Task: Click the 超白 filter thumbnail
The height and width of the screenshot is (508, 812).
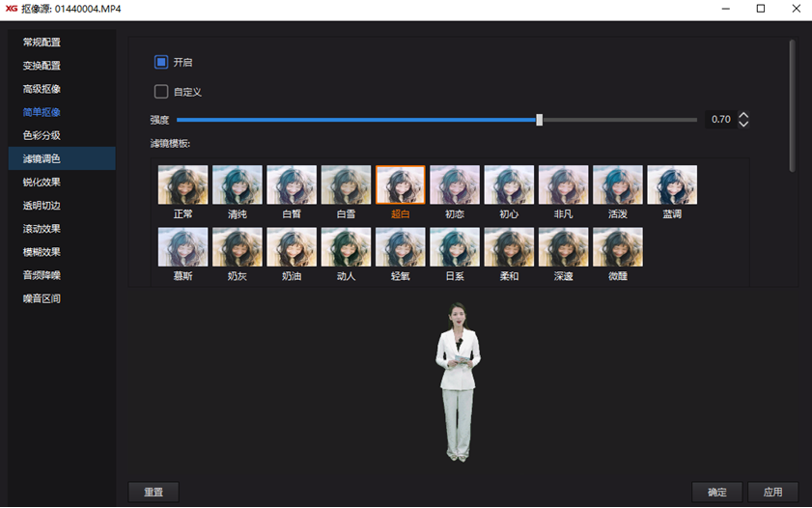Action: point(401,184)
